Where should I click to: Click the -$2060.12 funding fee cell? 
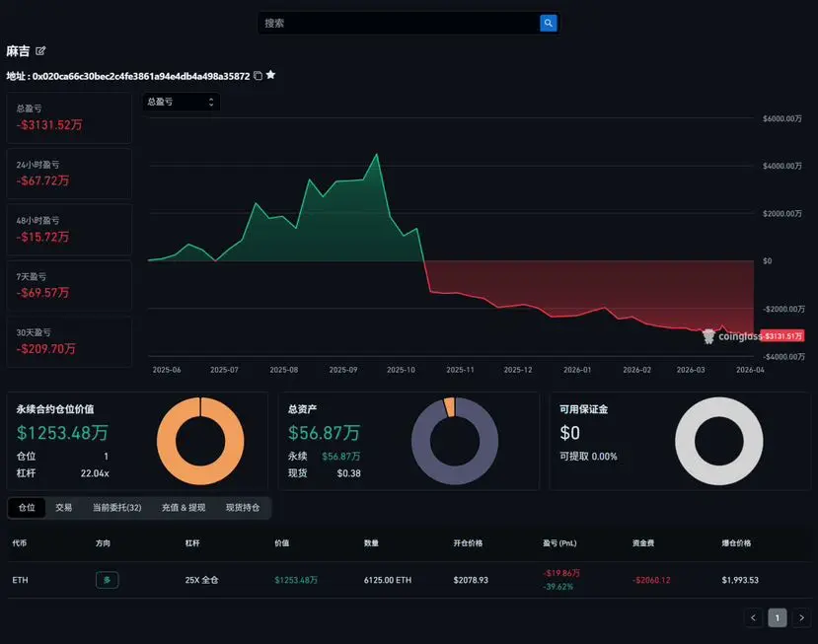(x=651, y=580)
